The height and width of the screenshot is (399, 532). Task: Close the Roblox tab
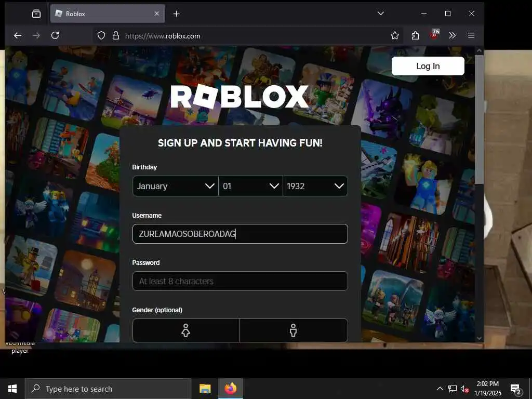(157, 14)
